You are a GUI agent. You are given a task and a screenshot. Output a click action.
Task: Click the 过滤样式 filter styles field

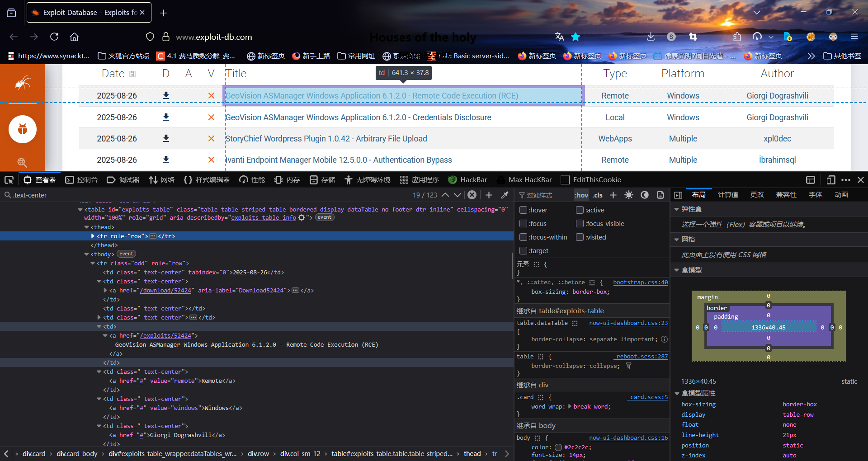click(544, 195)
